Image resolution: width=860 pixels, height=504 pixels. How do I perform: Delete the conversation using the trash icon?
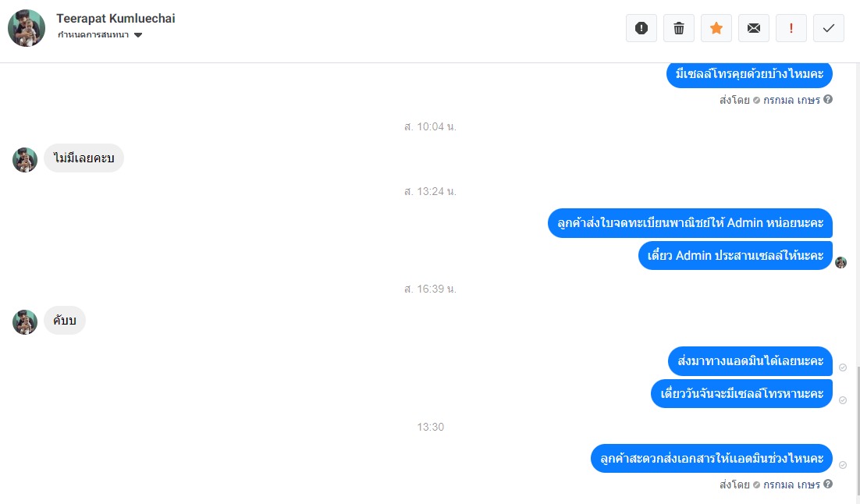(x=678, y=28)
